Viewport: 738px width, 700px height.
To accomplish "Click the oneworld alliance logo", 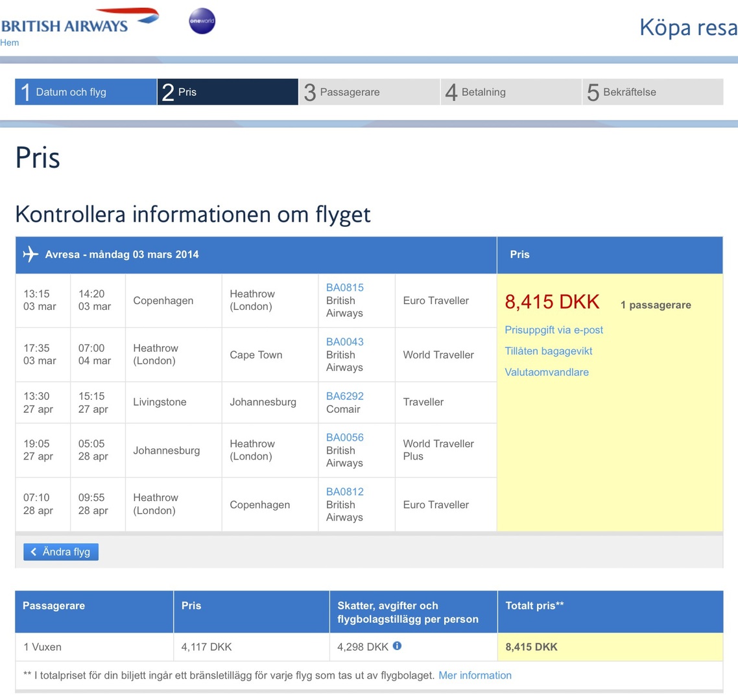I will [x=202, y=21].
